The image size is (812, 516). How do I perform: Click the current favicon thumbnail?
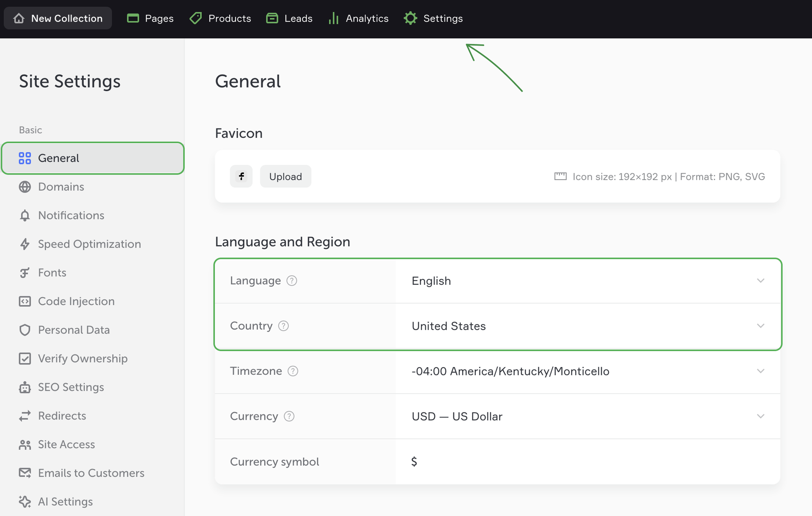[241, 176]
